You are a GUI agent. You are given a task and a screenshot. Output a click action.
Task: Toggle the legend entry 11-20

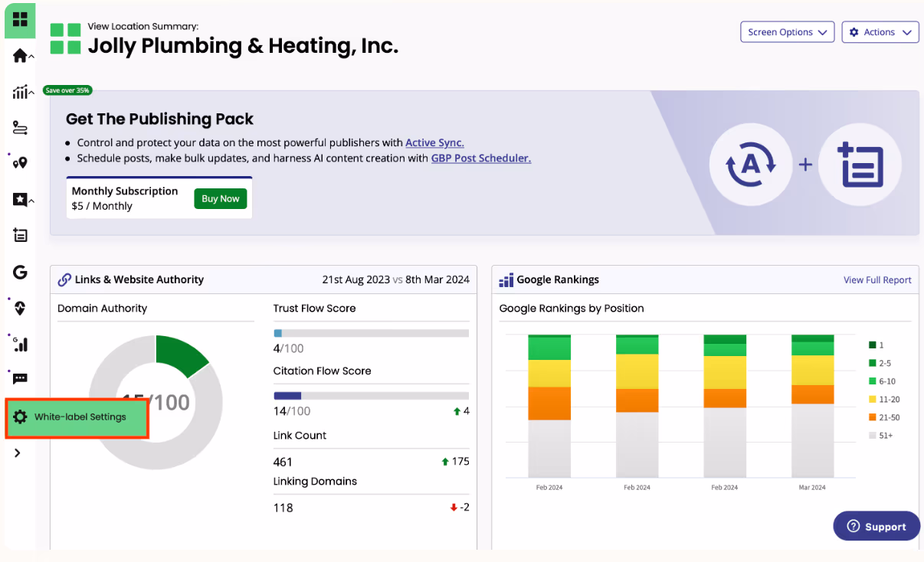(884, 399)
